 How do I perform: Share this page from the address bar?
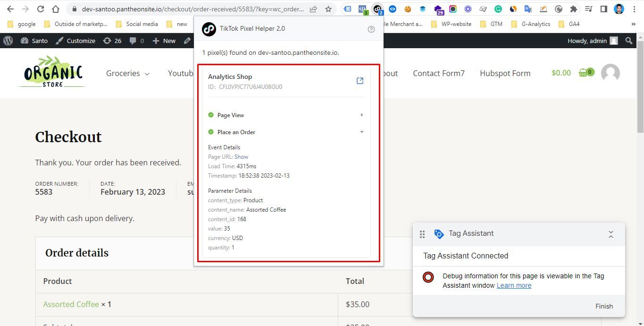(313, 9)
